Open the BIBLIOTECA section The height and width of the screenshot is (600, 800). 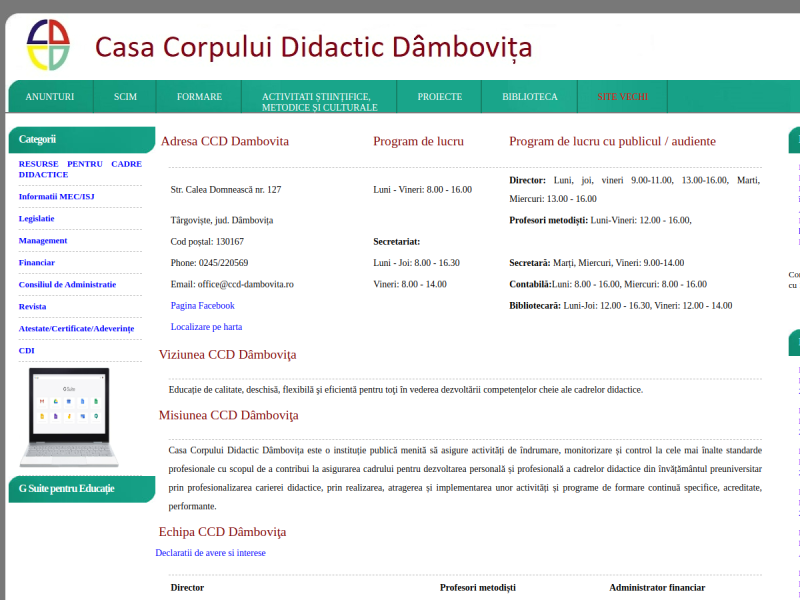tap(532, 96)
